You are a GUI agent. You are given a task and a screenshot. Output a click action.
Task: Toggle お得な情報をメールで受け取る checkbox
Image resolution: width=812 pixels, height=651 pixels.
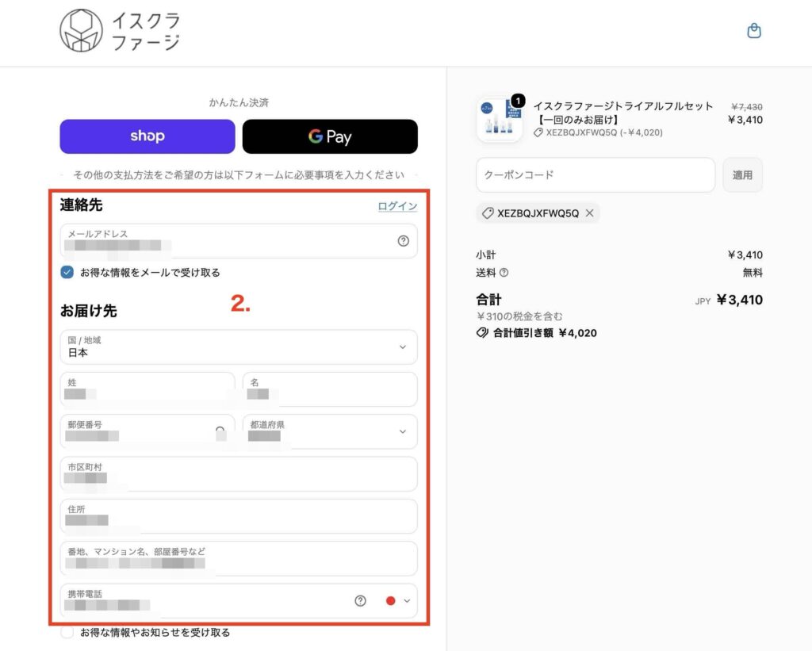67,273
